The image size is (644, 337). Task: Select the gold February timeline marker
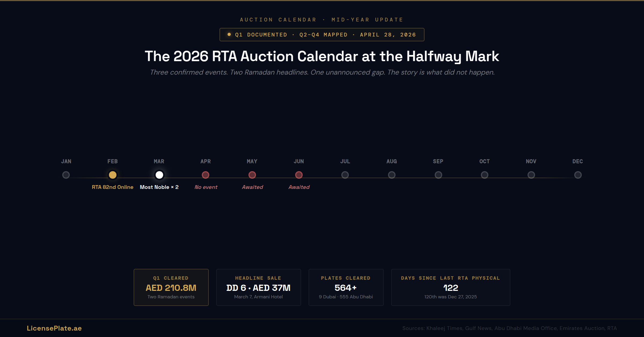(113, 175)
